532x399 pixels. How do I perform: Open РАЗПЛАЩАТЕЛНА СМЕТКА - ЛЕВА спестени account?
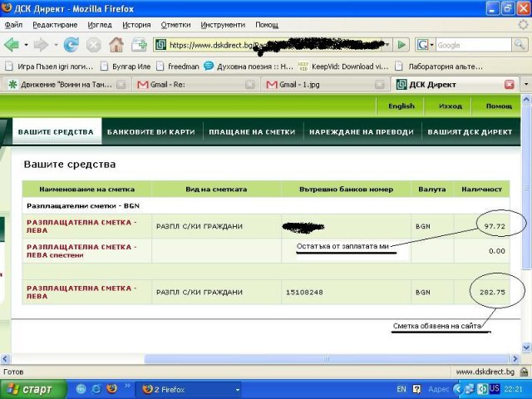pyautogui.click(x=81, y=251)
